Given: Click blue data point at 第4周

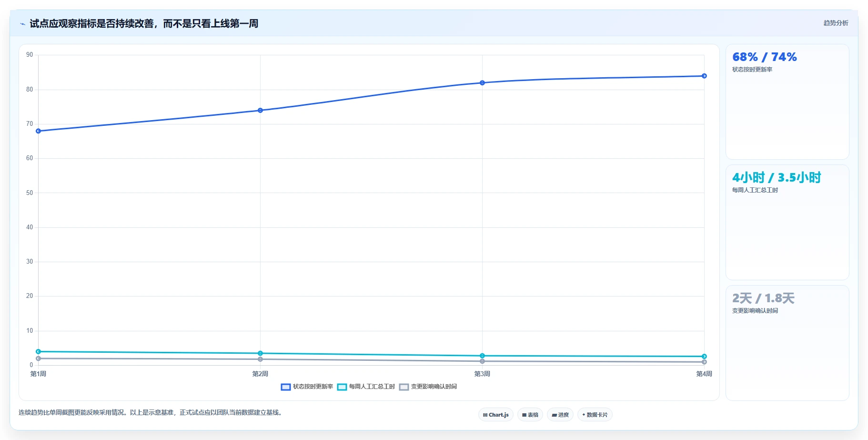Looking at the screenshot, I should (704, 76).
